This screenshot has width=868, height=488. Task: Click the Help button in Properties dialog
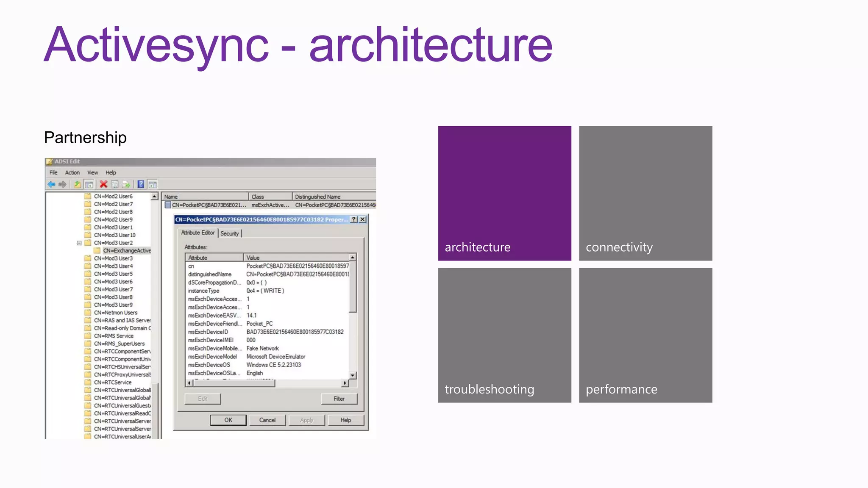point(346,420)
